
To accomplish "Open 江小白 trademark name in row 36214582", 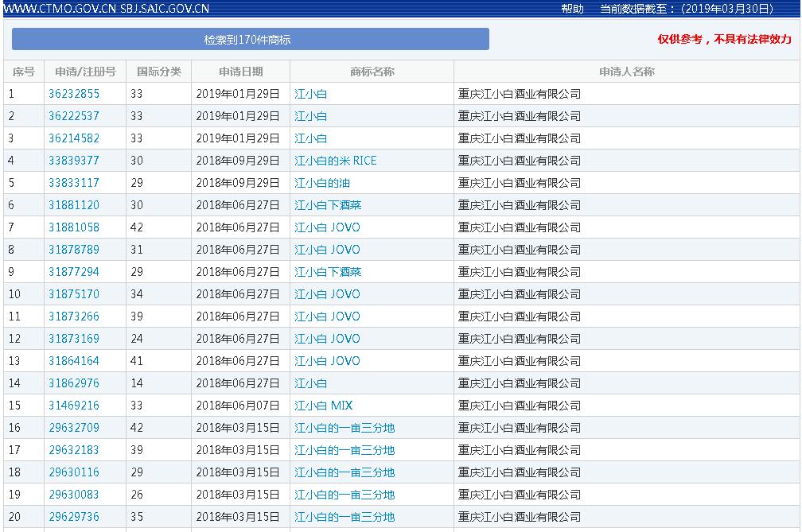I will click(310, 138).
